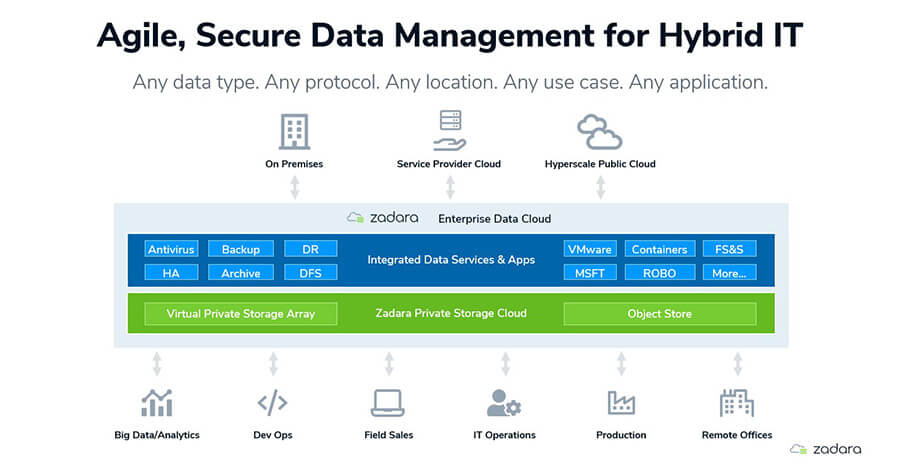Click the 'Big Data/Analytics' label
900x466 pixels.
click(x=157, y=435)
